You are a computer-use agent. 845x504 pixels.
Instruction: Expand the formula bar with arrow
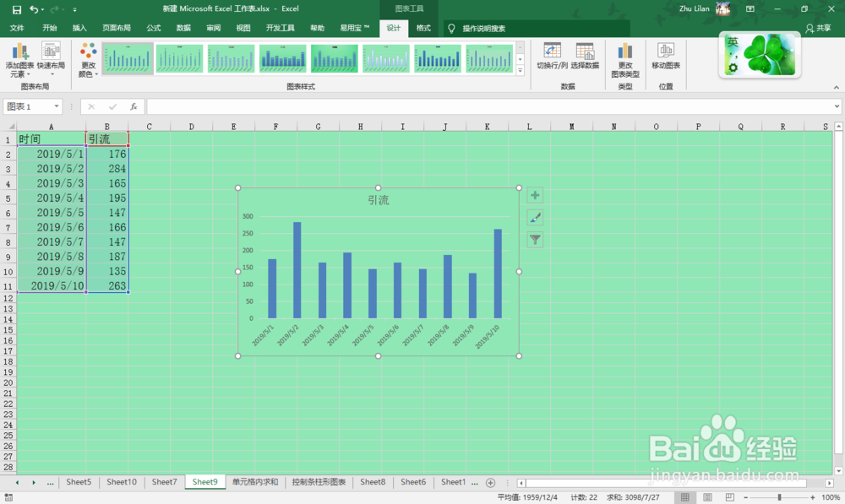pos(837,106)
